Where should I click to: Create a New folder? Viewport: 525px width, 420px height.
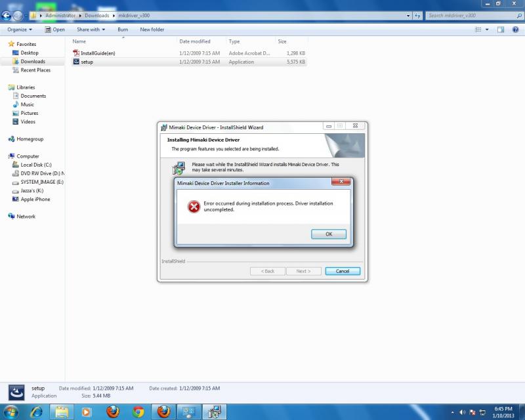click(152, 30)
